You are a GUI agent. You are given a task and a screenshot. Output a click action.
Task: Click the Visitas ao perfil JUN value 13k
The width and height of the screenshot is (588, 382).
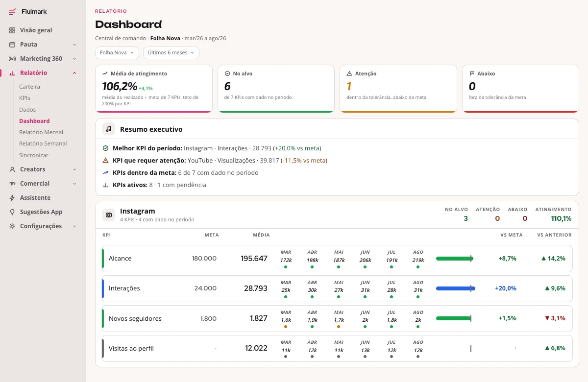pyautogui.click(x=365, y=350)
